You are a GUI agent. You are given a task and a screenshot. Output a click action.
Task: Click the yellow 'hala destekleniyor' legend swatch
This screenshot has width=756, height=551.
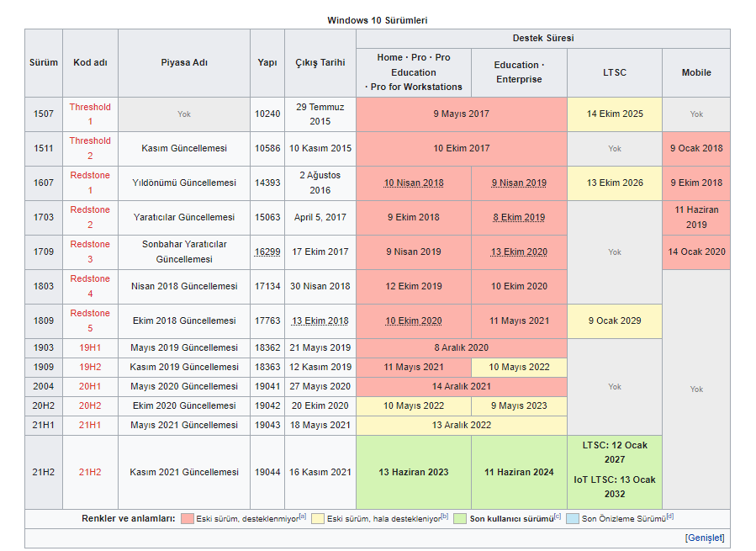click(317, 519)
